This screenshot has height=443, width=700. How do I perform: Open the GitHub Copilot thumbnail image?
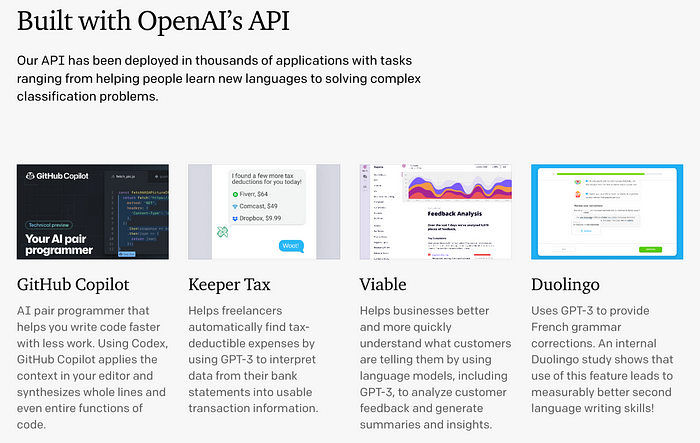pos(93,212)
